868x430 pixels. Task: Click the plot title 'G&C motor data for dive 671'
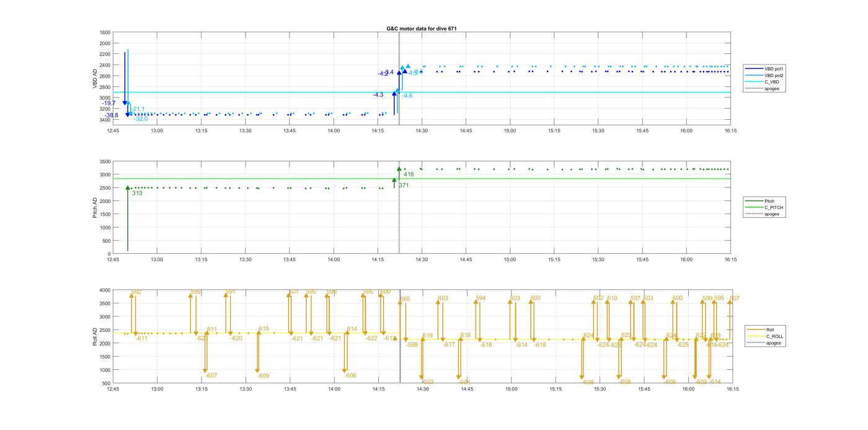pyautogui.click(x=422, y=29)
